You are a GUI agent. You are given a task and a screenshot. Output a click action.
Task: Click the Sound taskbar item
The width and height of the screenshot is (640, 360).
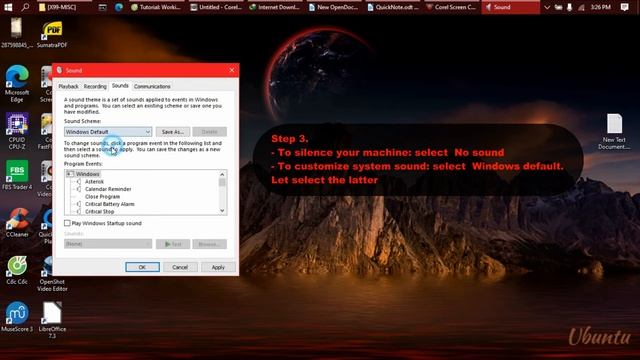510,7
